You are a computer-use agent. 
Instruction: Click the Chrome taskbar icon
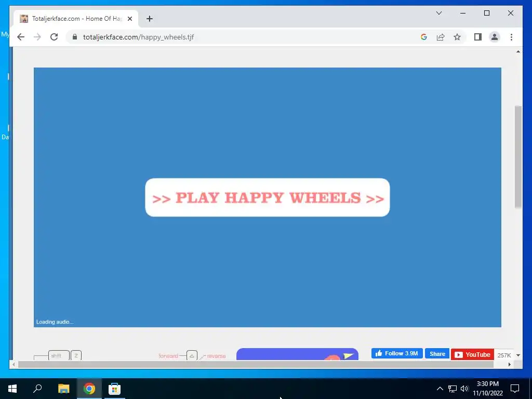[x=89, y=389]
